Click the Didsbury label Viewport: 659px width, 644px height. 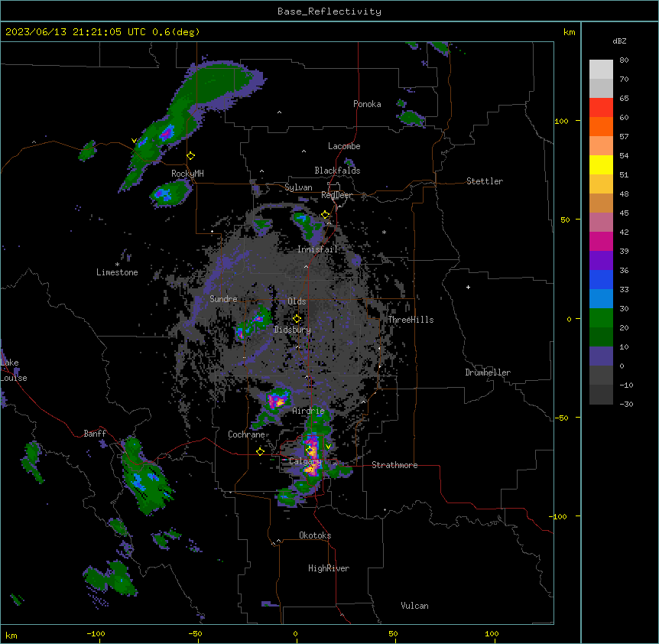292,330
